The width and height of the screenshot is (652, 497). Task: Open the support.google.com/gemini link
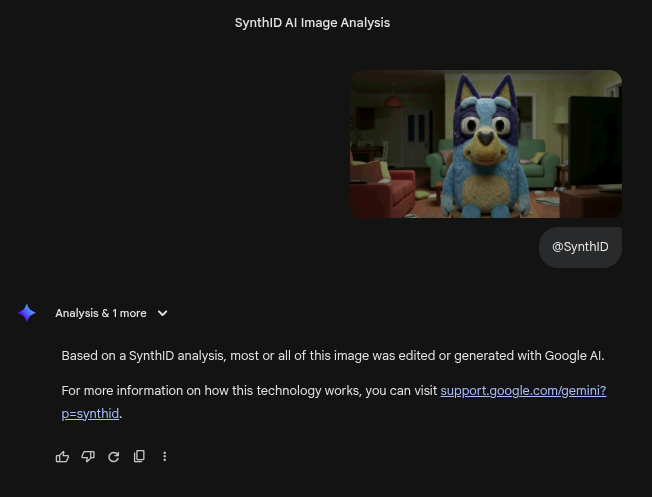point(522,390)
